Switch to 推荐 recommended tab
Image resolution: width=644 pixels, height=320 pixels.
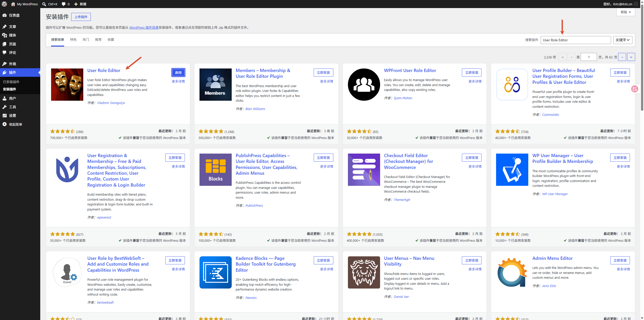[x=98, y=40]
